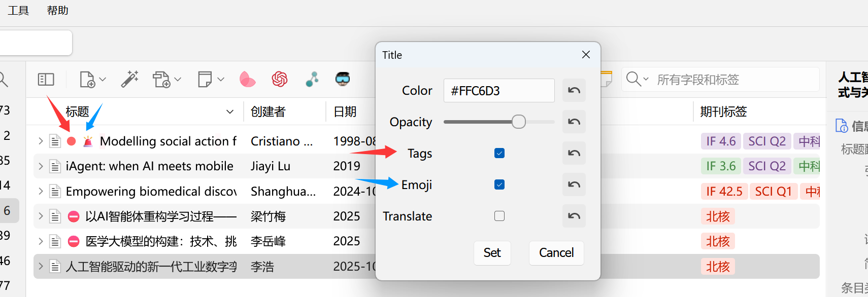Enable the Translate checkbox
The height and width of the screenshot is (297, 868).
[499, 216]
